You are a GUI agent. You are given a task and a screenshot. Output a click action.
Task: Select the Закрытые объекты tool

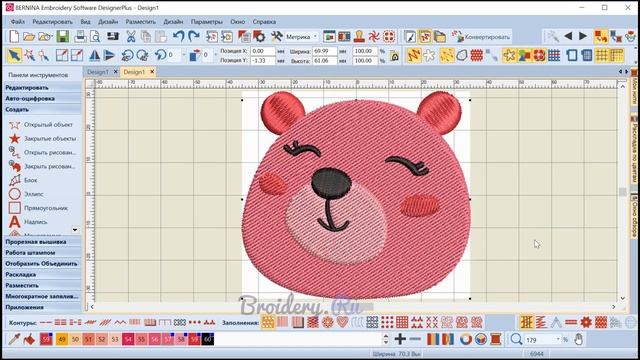pyautogui.click(x=42, y=138)
